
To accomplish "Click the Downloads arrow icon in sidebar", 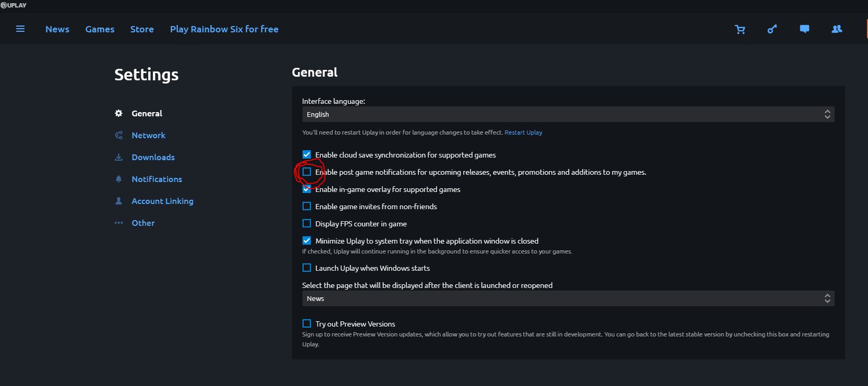I will tap(119, 157).
